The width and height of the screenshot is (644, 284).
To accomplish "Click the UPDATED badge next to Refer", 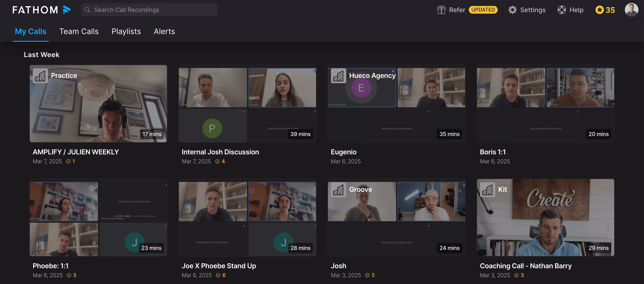I will point(483,10).
